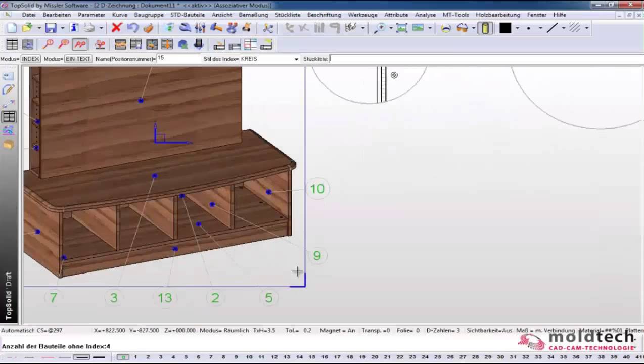This screenshot has width=644, height=364.
Task: Expand the arrow next to open folder icon
Action: (x=39, y=28)
